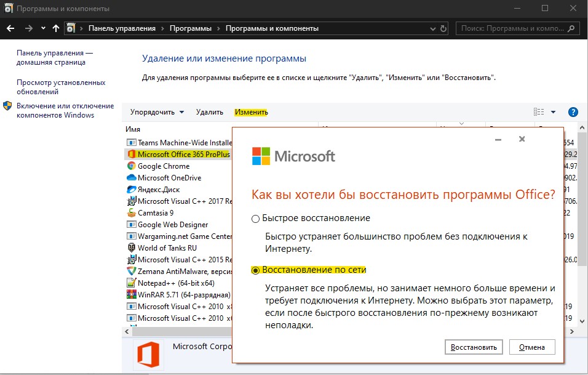Select the Microsoft OneDrive row
Screen dimensions: 588x375
coord(178,177)
